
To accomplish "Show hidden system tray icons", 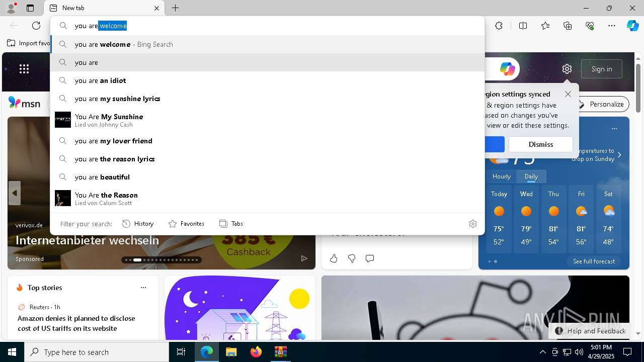I will coord(542,352).
